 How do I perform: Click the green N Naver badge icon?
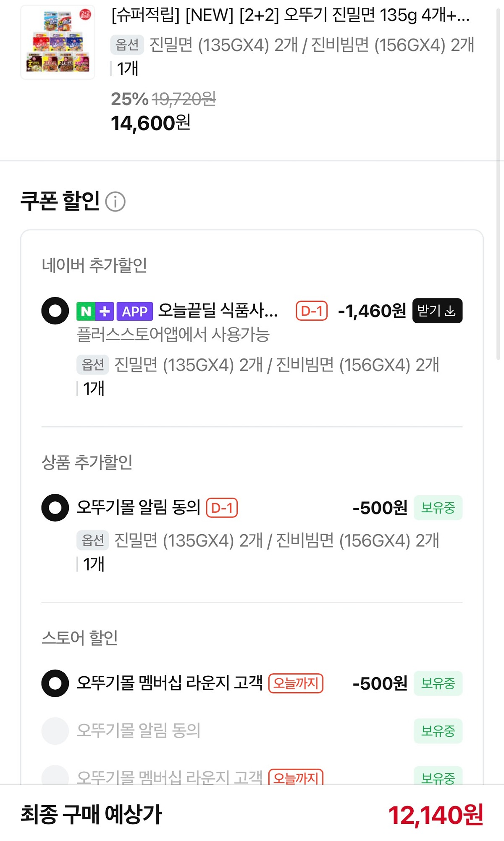[86, 311]
